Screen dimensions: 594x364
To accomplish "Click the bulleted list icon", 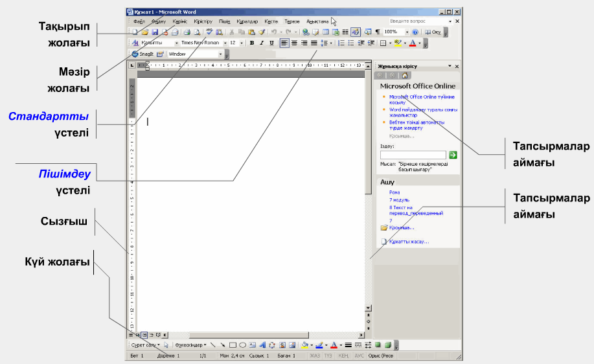I will click(351, 43).
